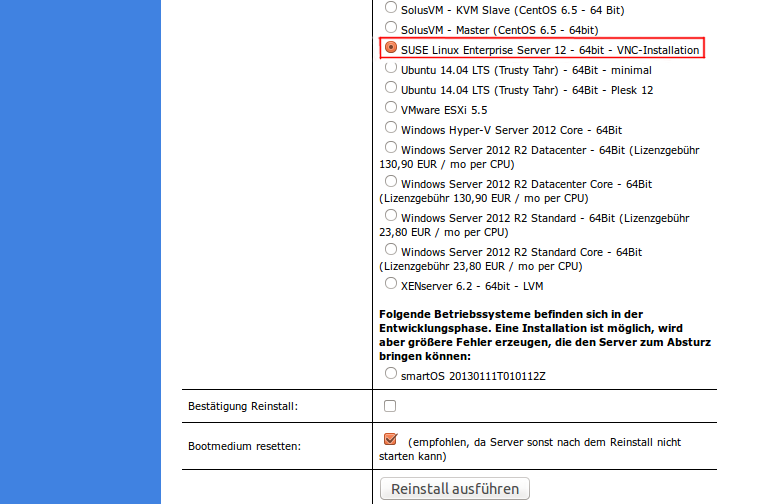This screenshot has width=768, height=504.
Task: Click the SUSE Linux Enterprise Server 12 text
Action: pos(550,50)
